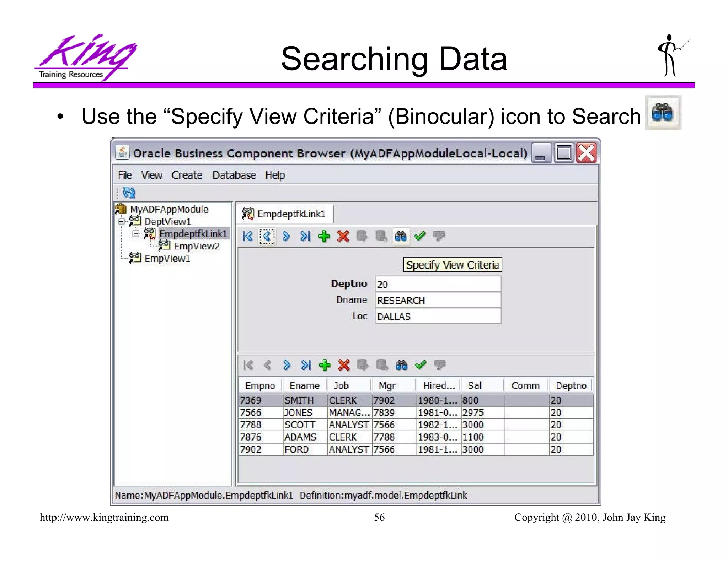
Task: Select MyADFAppModule root tree node
Action: click(169, 209)
